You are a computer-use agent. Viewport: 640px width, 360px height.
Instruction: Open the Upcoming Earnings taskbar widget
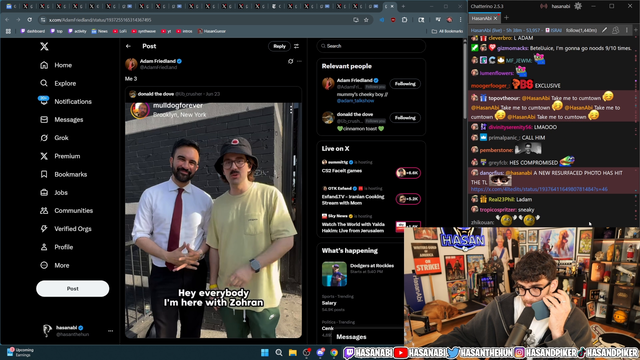[x=20, y=352]
